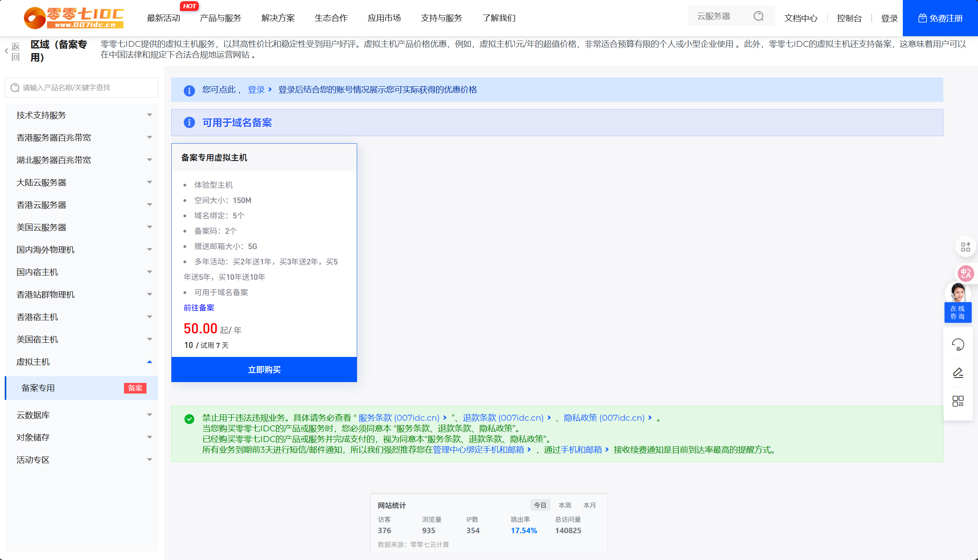The image size is (978, 560).
Task: Click 总访问量 140825 value
Action: pyautogui.click(x=568, y=530)
